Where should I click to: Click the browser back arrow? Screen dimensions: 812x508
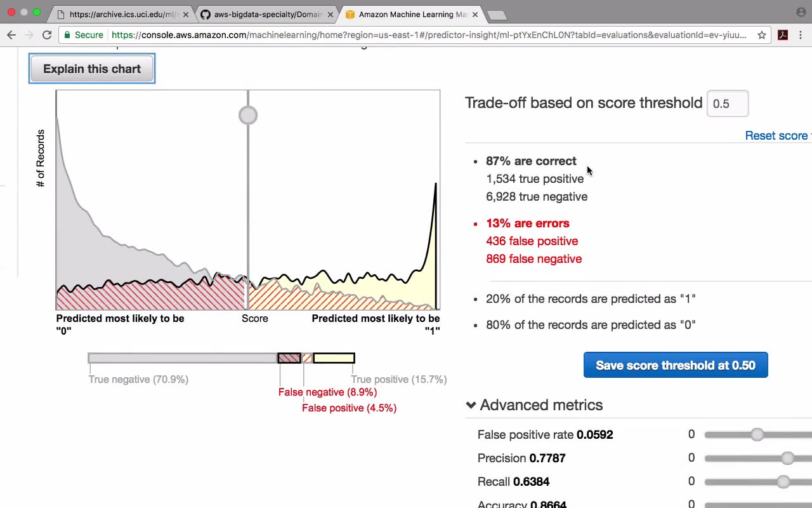coord(11,35)
